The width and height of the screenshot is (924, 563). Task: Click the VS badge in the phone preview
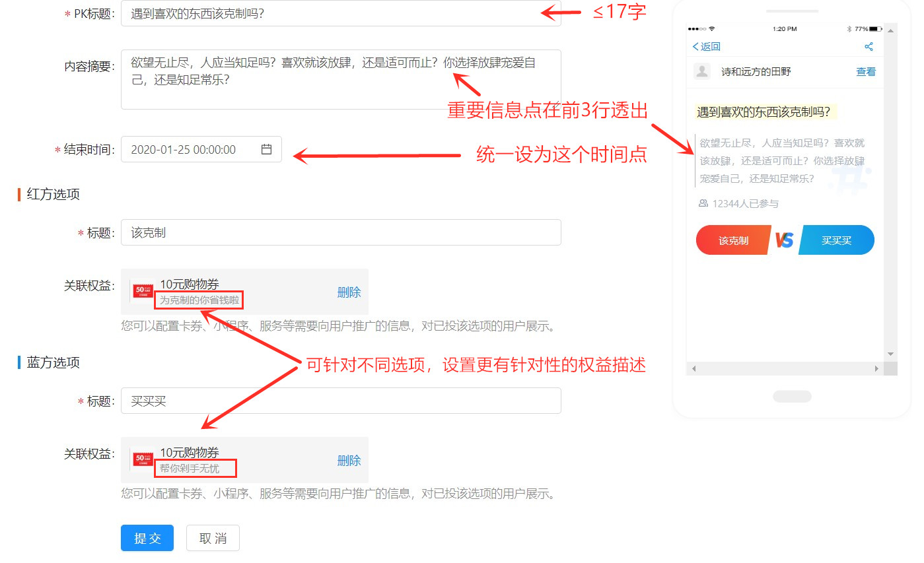784,240
